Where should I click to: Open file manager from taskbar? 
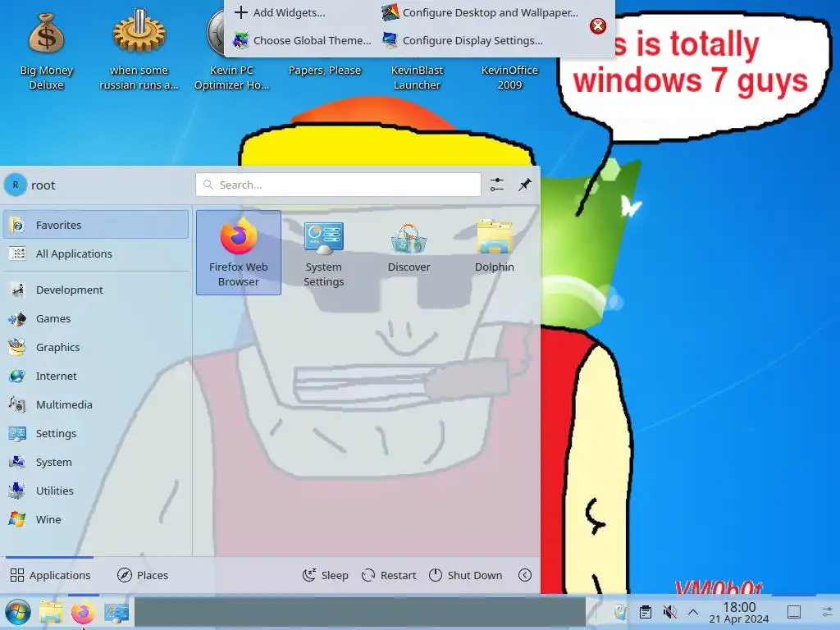coord(51,612)
